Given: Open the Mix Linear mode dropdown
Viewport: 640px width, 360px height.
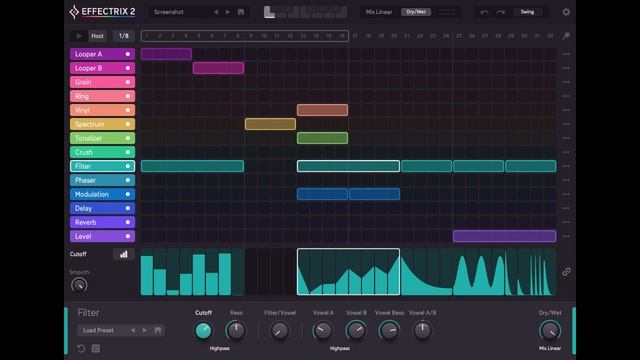Looking at the screenshot, I should (379, 12).
